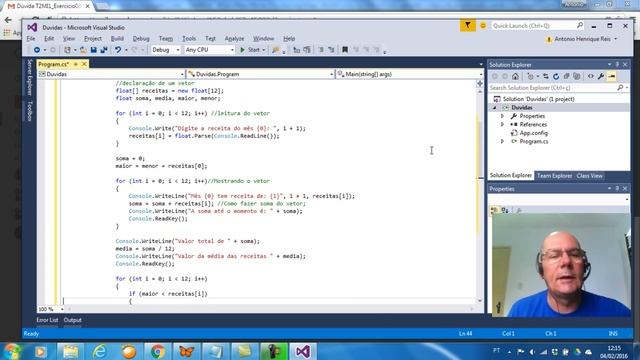The width and height of the screenshot is (640, 360).
Task: Click the uncomment selected lines icon
Action: 331,50
